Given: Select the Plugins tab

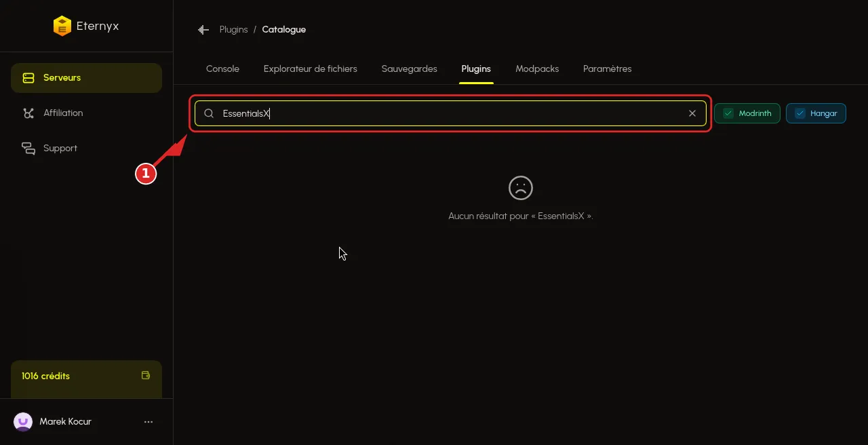Looking at the screenshot, I should 476,69.
